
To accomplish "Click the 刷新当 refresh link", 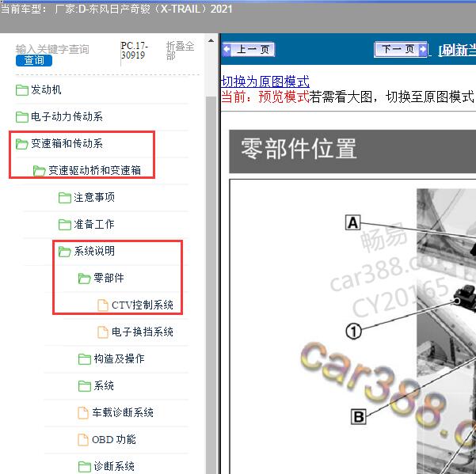I will click(457, 51).
